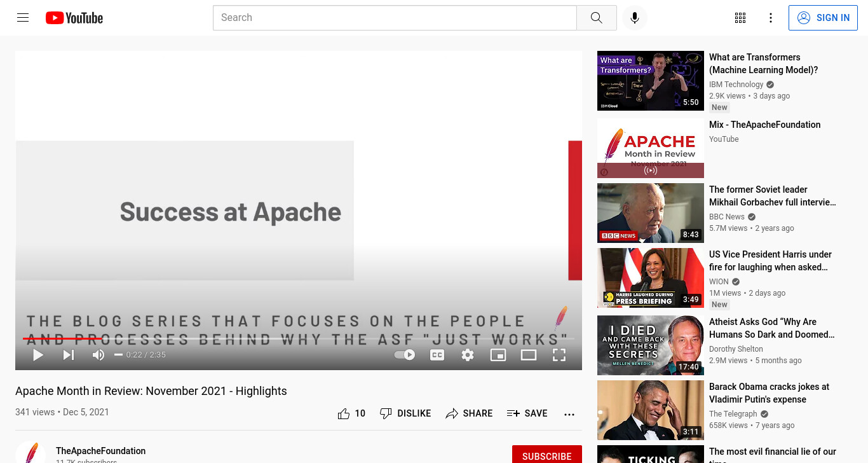Click the 341 views date text
Screen dimensions: 868x463
tap(62, 412)
